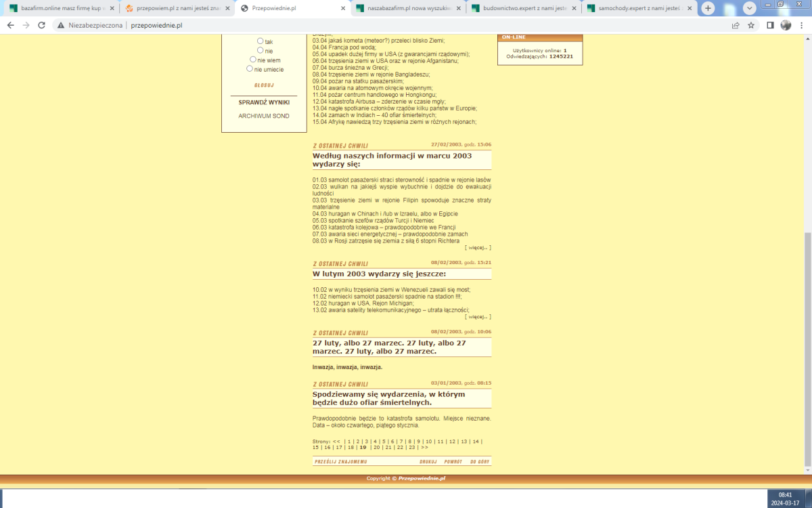This screenshot has height=508, width=812.
Task: Click the browser reload page icon
Action: (41, 25)
